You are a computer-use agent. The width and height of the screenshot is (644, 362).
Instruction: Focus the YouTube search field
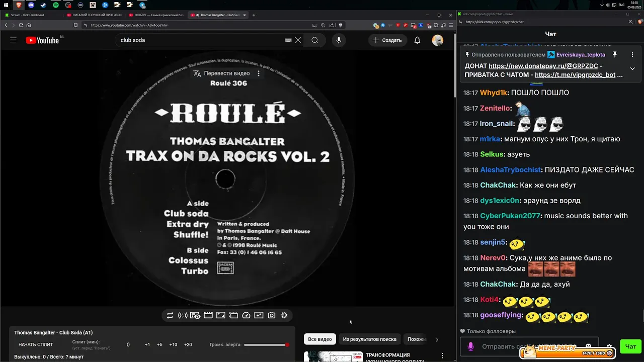[x=201, y=40]
